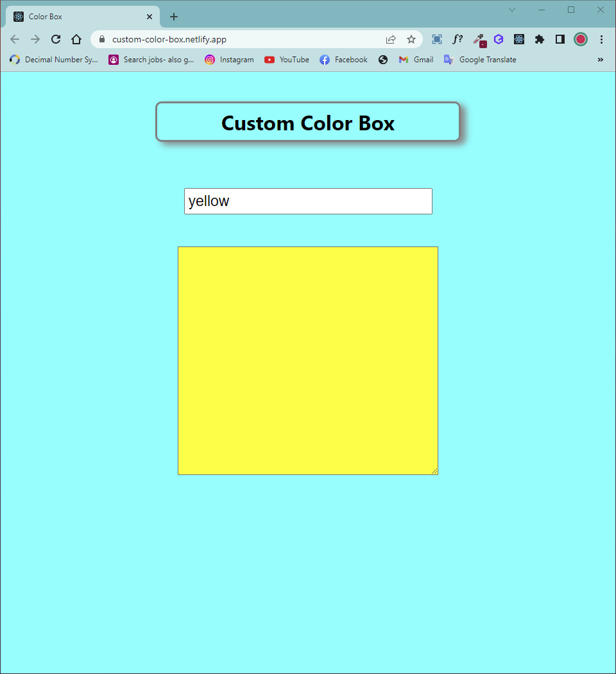Maximize the browser window
The width and height of the screenshot is (616, 674).
pos(571,10)
